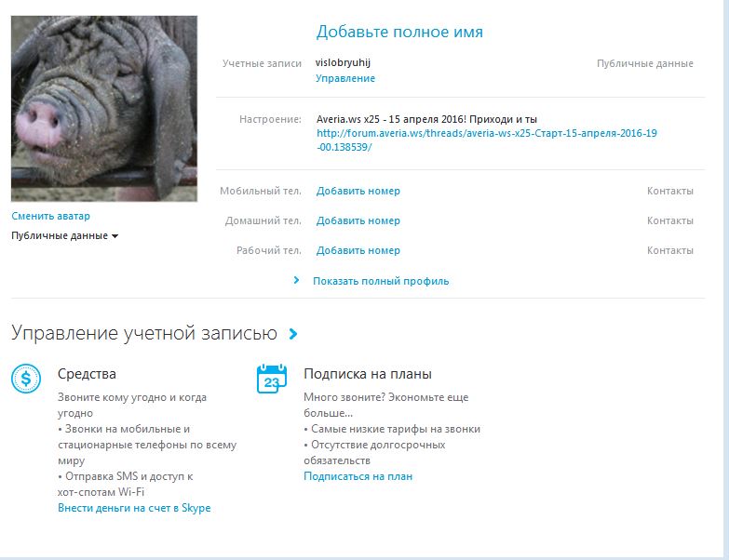Image resolution: width=729 pixels, height=560 pixels.
Task: Add a work phone number
Action: [358, 250]
